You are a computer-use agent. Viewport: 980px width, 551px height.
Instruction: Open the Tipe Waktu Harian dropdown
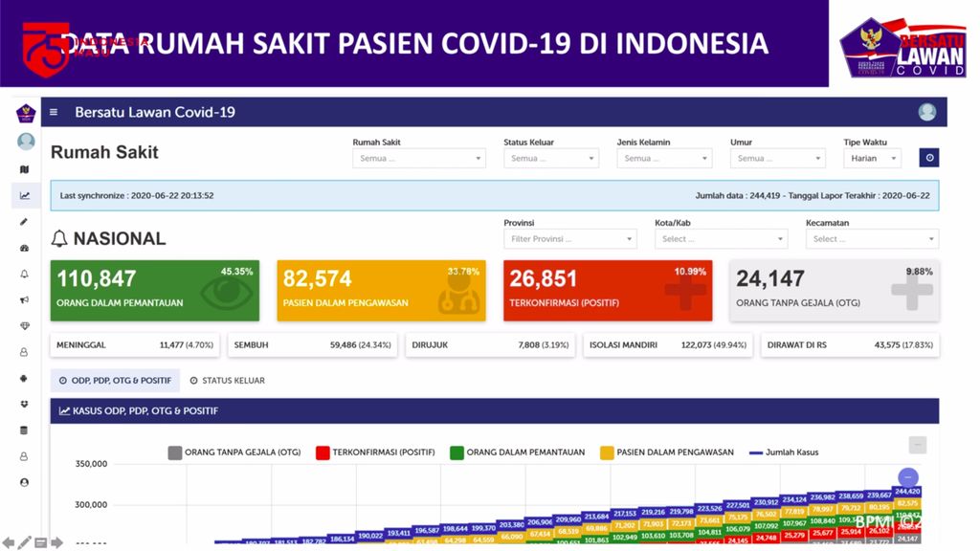(x=872, y=158)
